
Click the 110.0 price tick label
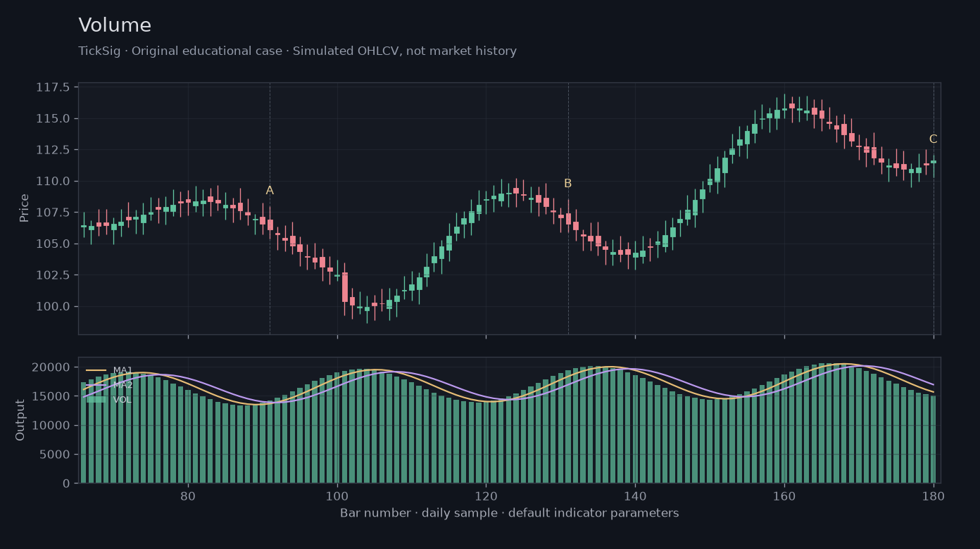[53, 181]
